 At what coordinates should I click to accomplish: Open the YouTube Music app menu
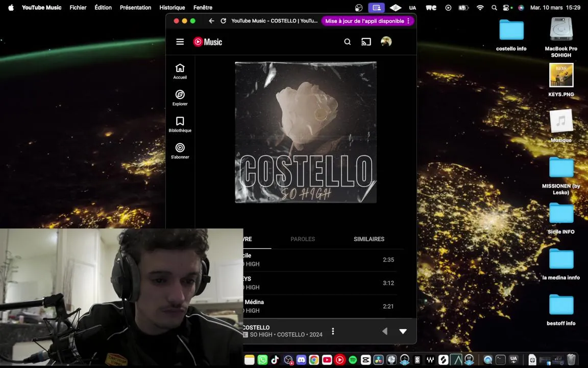(42, 8)
